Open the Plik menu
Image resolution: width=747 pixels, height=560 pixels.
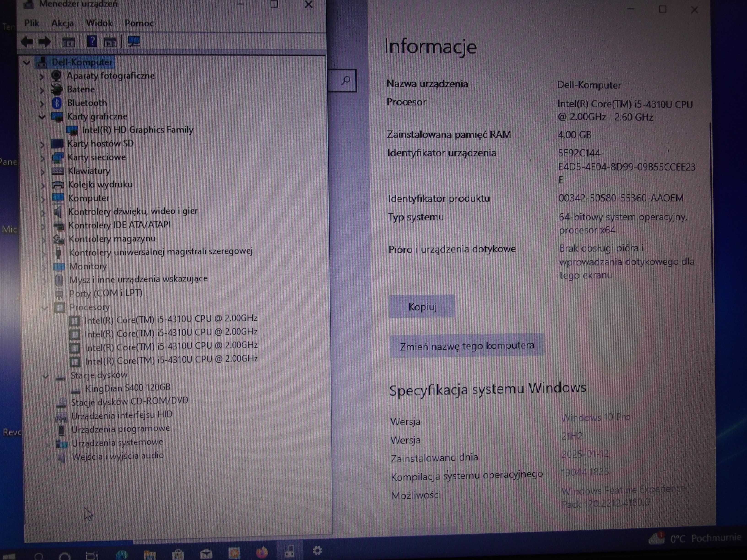pos(32,23)
